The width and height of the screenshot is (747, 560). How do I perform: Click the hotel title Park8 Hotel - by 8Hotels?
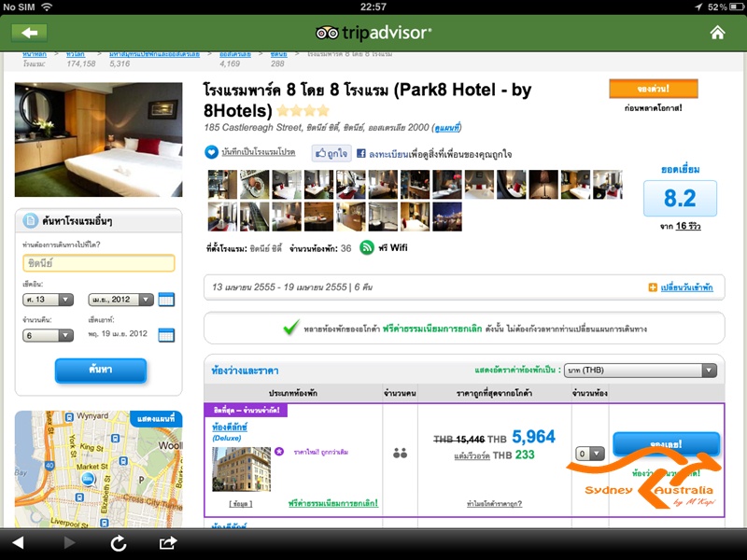coord(367,100)
